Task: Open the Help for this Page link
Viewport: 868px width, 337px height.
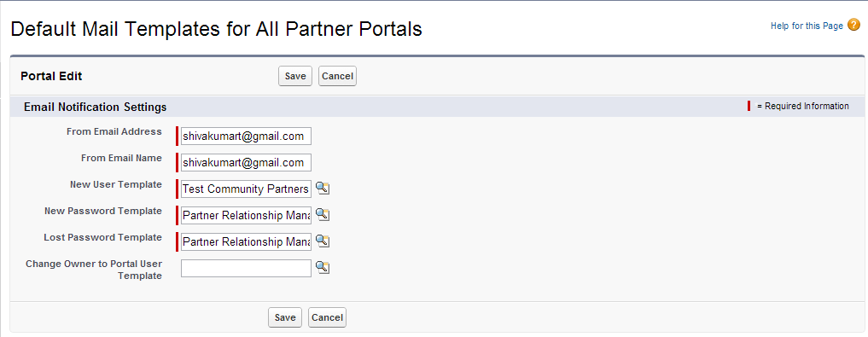Action: click(807, 26)
